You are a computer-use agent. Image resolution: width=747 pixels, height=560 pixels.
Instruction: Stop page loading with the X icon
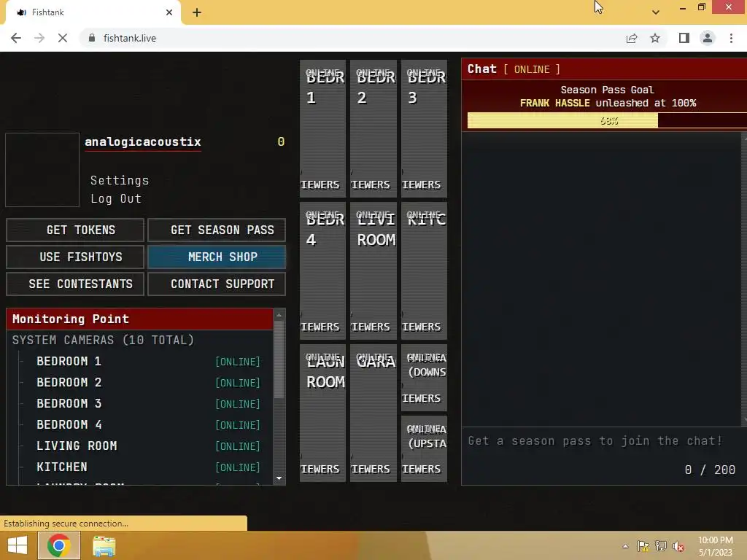(63, 38)
